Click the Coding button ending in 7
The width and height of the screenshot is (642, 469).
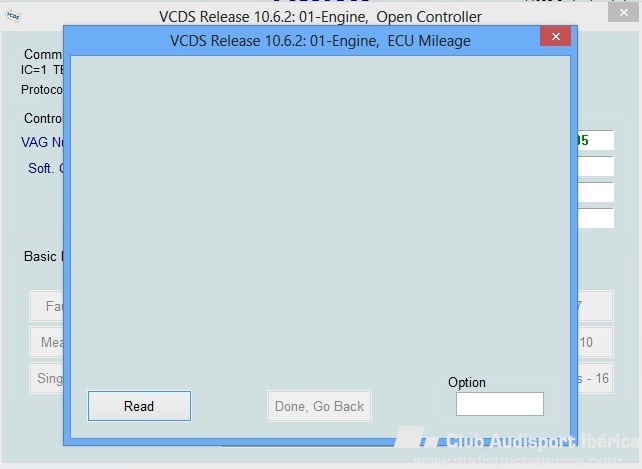click(x=595, y=306)
